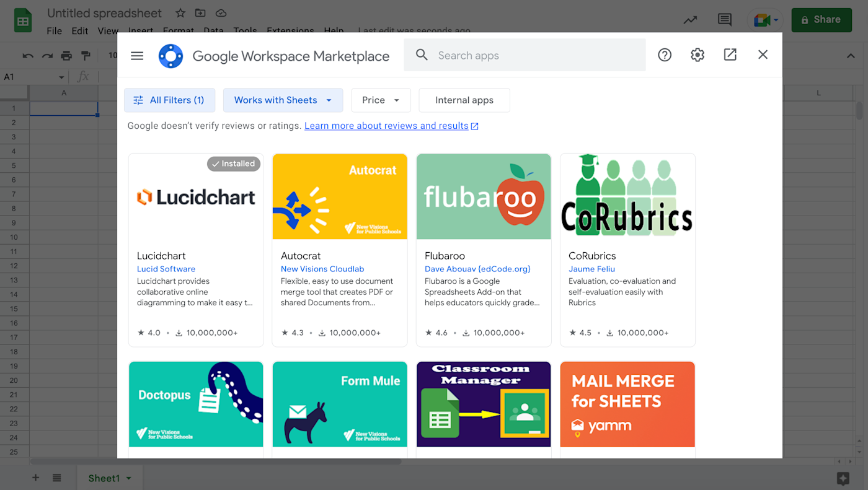Screen dimensions: 868x490
Task: Click the Lucidchart Installed badge
Action: pos(234,164)
